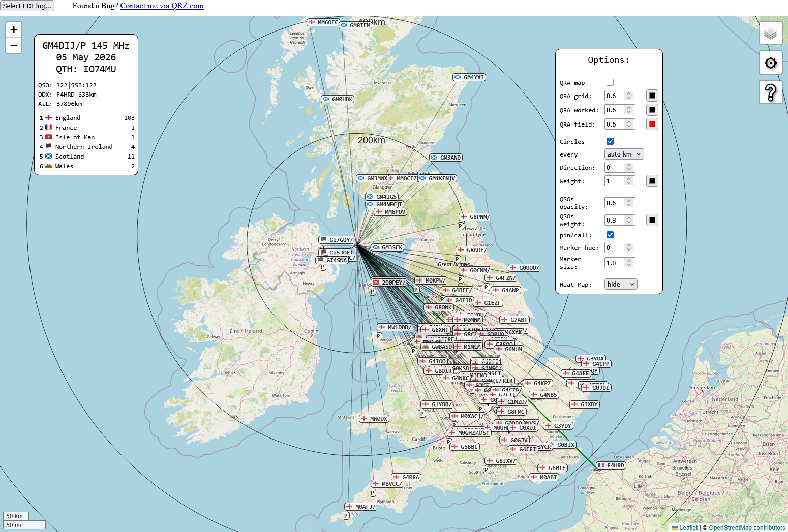Viewport: 788px width, 532px height.
Task: Click the G6HIE station marker
Action: (553, 468)
